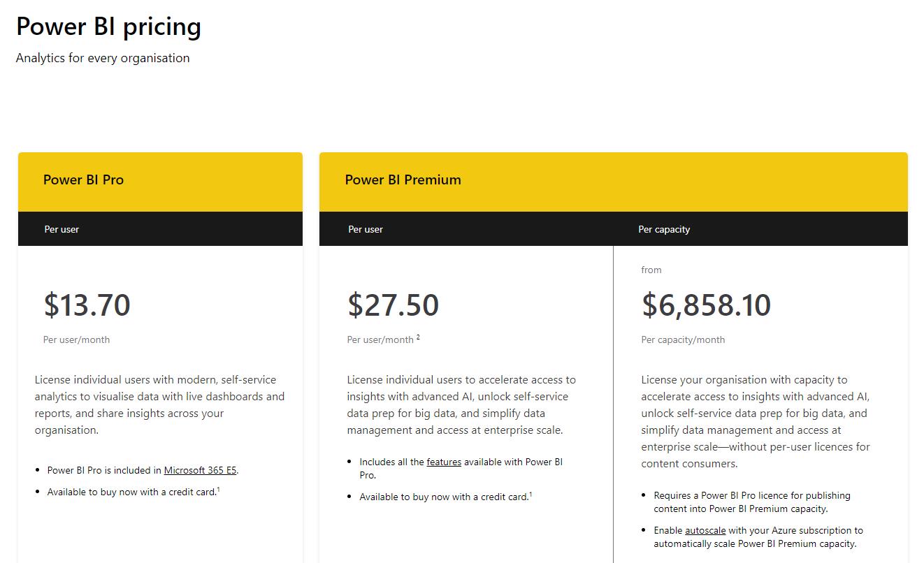Click Per user label under Power BI Pro
The height and width of the screenshot is (563, 924).
pyautogui.click(x=62, y=229)
